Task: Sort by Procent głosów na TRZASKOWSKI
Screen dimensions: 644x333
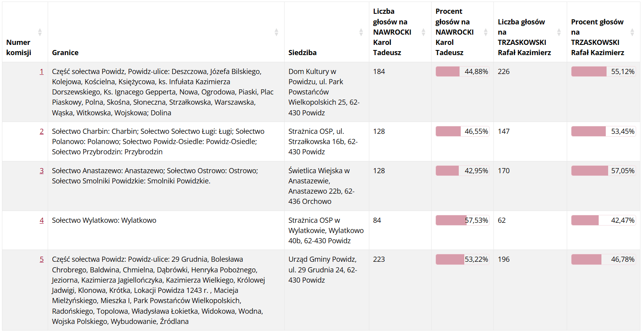Action: [x=632, y=32]
